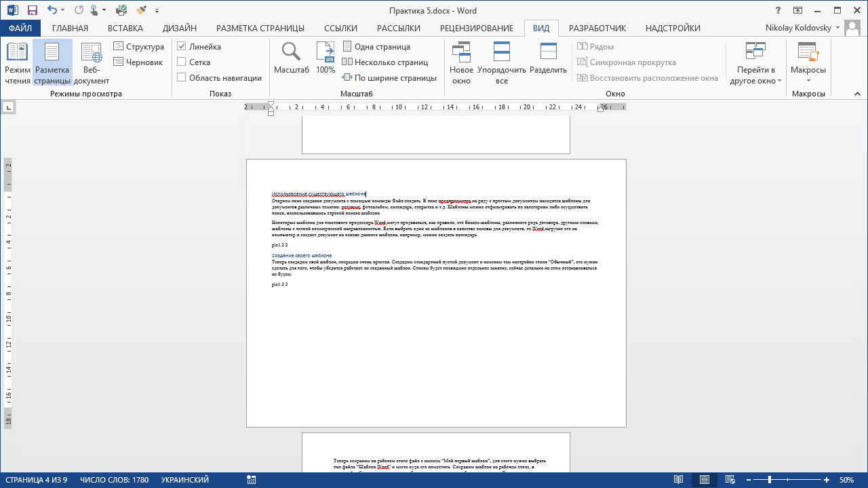This screenshot has height=488, width=868.
Task: Switch to Веб-документ view
Action: point(92,63)
